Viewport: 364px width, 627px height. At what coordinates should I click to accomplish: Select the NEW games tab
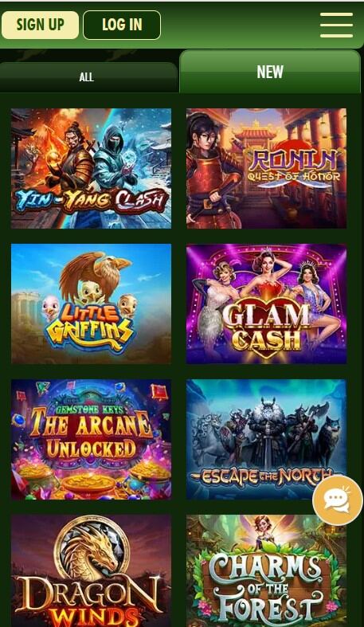271,72
